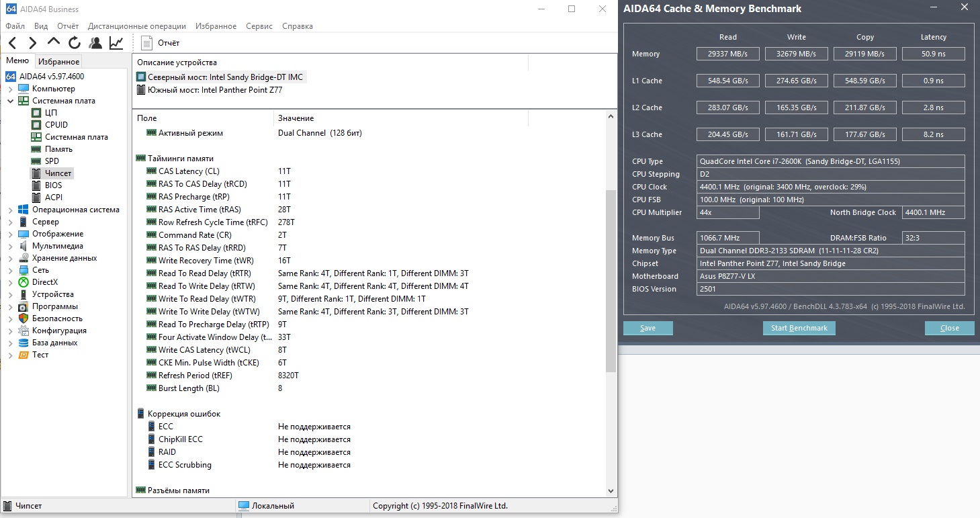Click the Forward navigation arrow in toolbar
Screen dimensions: 980x518
(33, 43)
